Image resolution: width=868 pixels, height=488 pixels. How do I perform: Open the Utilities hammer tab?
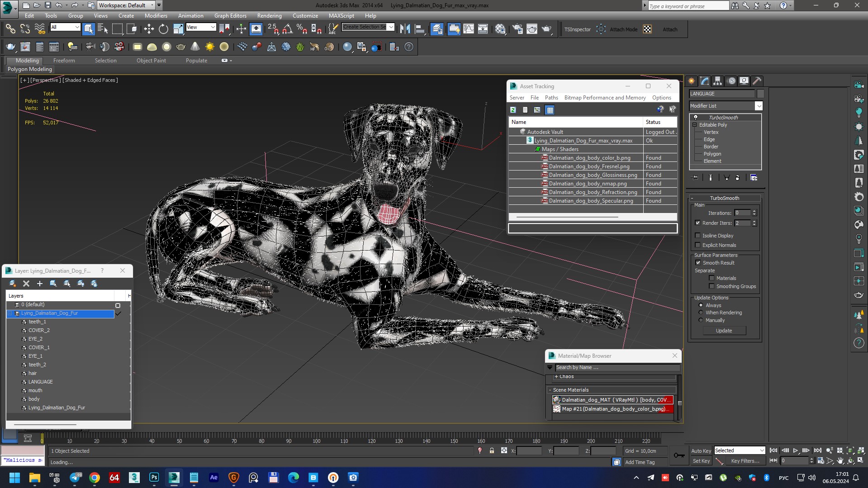pos(757,81)
